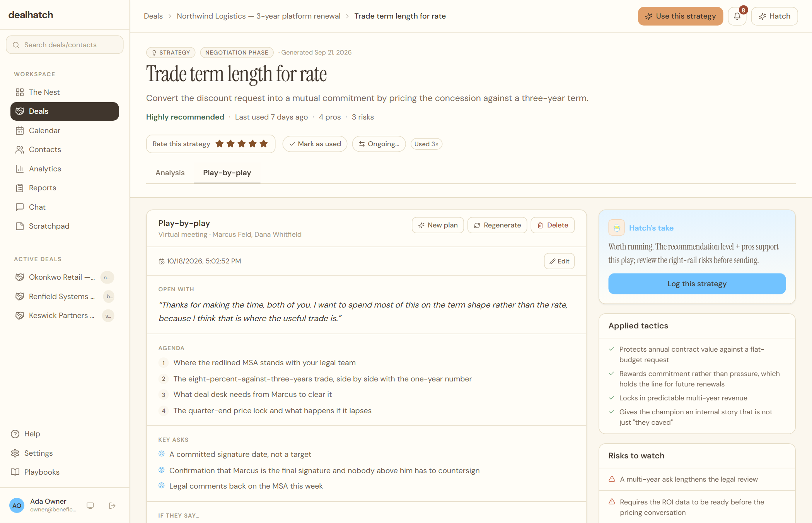Click the monitor icon beside Ada Owner
The width and height of the screenshot is (812, 523).
tap(90, 506)
